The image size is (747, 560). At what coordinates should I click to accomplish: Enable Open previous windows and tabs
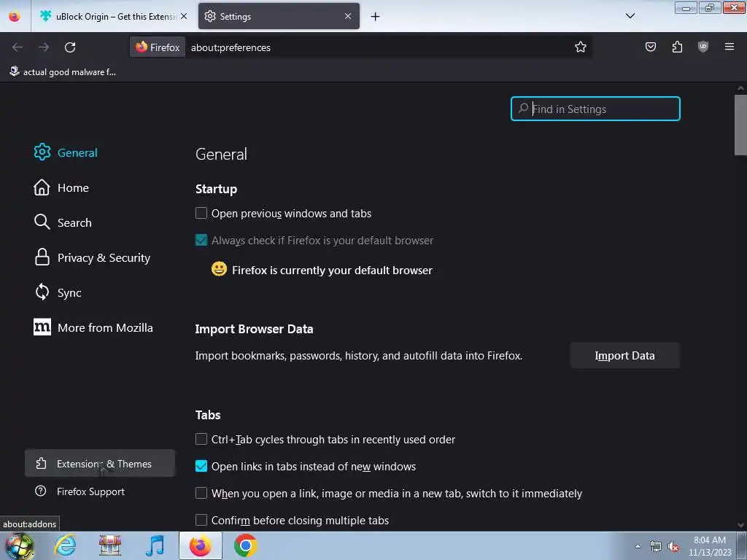click(201, 213)
